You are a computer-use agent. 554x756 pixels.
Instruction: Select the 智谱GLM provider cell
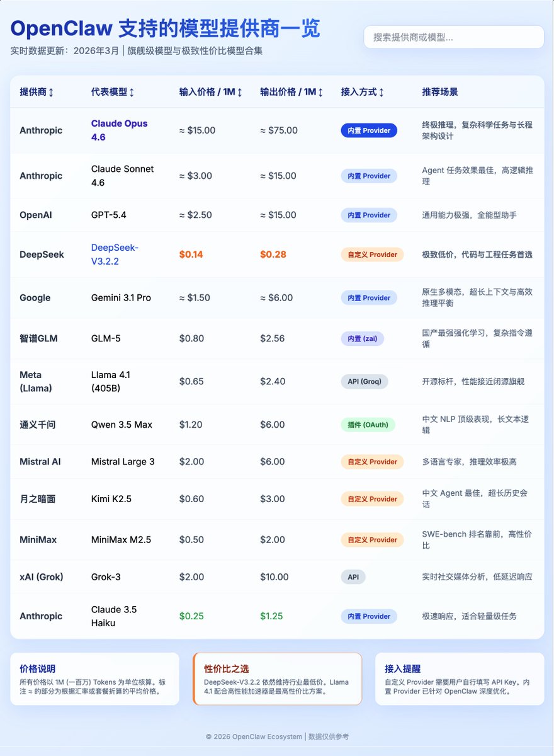click(38, 338)
